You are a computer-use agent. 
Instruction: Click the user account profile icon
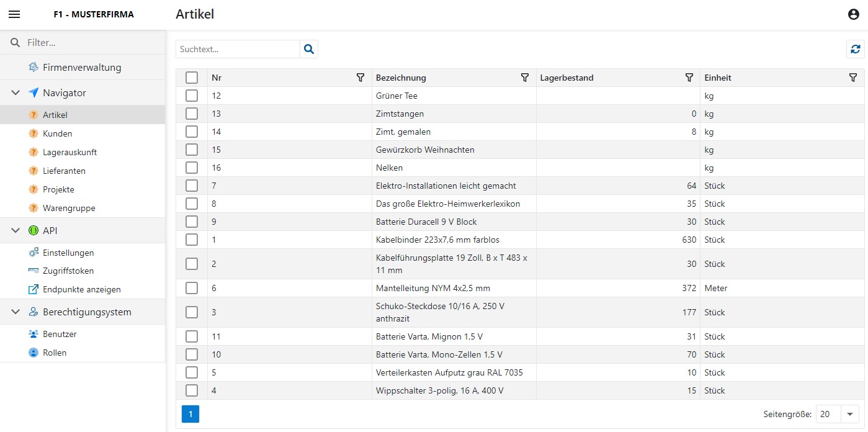[x=854, y=14]
